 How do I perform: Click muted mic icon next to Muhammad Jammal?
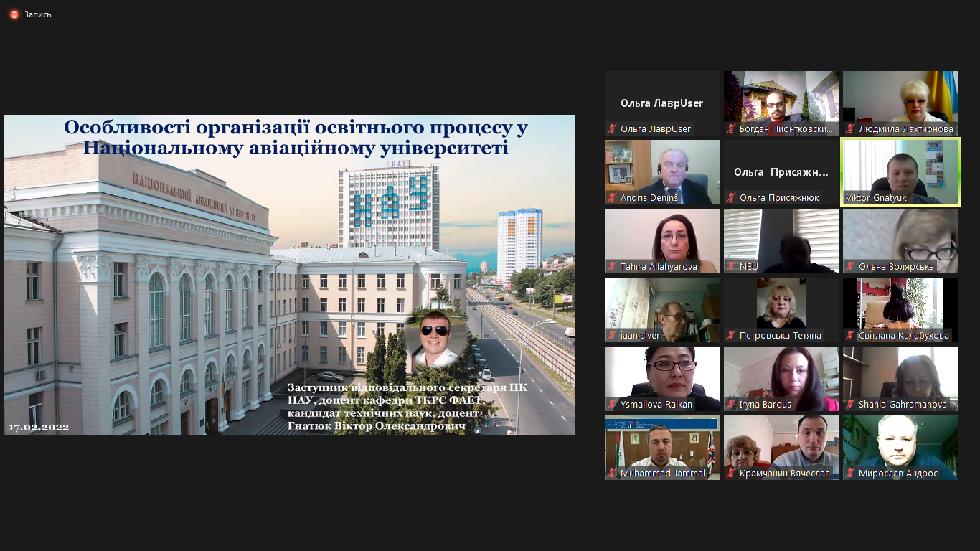click(612, 474)
